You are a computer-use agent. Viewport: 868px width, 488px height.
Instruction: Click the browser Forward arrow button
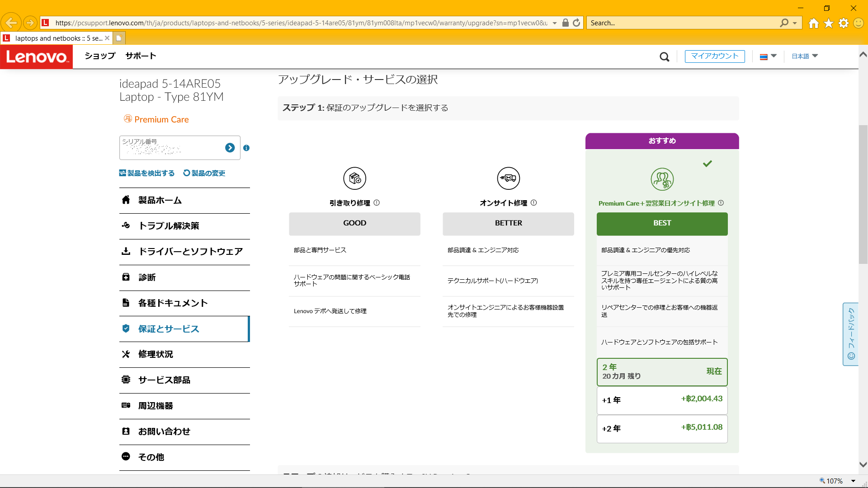tap(30, 23)
